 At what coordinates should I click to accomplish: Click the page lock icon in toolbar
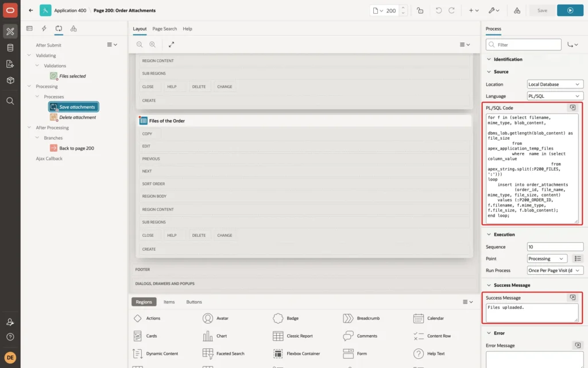click(x=420, y=10)
